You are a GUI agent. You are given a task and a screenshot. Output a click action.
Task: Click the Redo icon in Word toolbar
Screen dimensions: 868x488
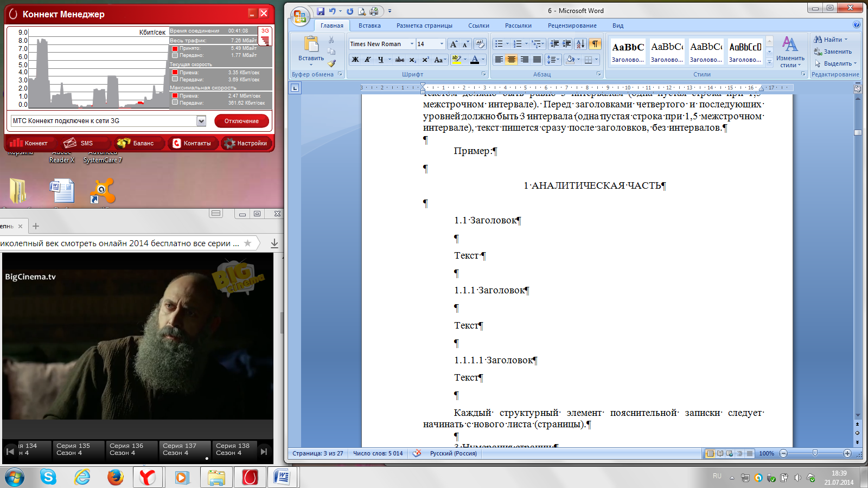click(x=350, y=11)
